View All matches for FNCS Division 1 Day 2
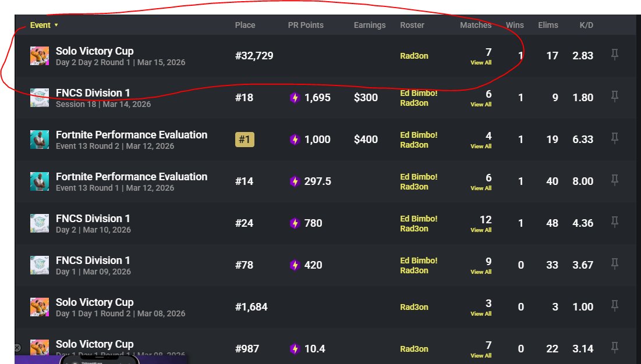The width and height of the screenshot is (641, 364). point(481,230)
